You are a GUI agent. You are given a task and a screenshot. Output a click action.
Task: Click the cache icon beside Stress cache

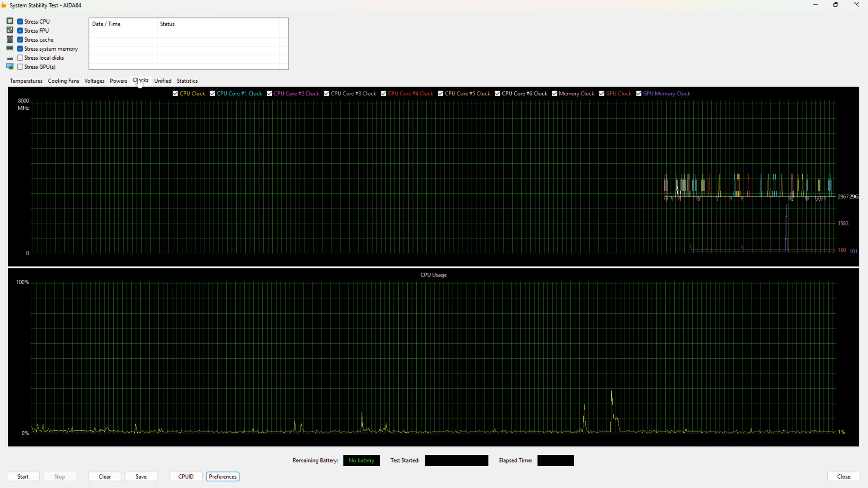tap(10, 39)
